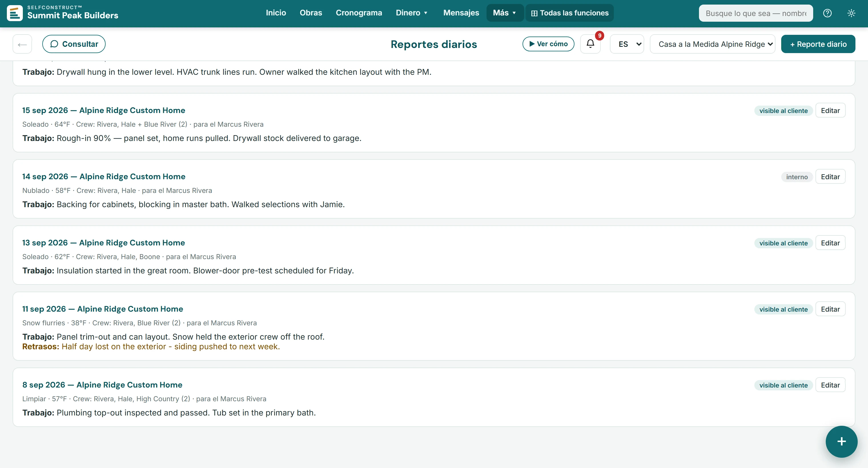
Task: Toggle the light theme sun icon
Action: 851,13
